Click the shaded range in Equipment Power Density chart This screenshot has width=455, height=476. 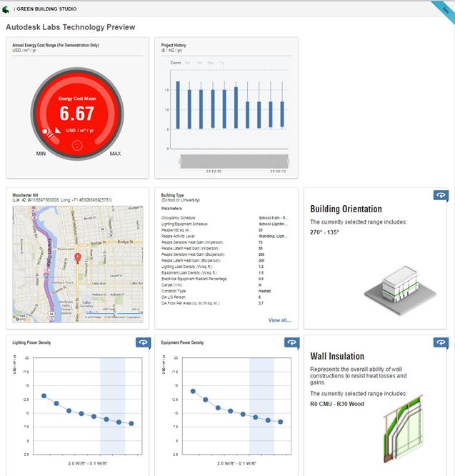pyautogui.click(x=261, y=406)
